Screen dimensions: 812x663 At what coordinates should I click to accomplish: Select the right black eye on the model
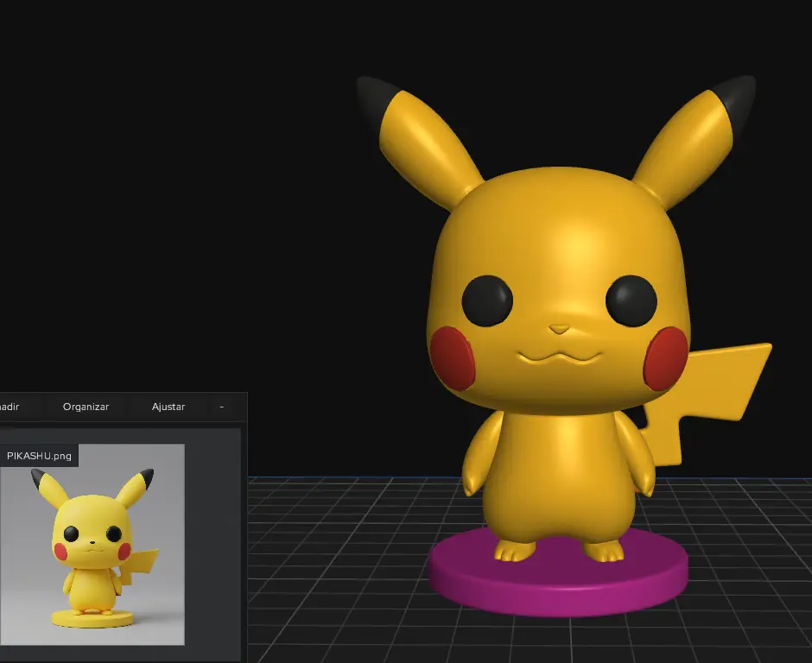631,300
